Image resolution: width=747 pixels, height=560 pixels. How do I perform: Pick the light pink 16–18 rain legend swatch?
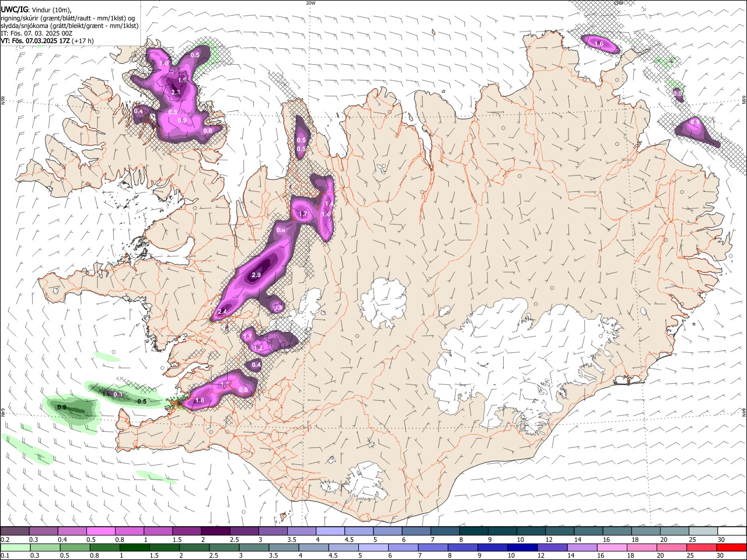coord(612,547)
